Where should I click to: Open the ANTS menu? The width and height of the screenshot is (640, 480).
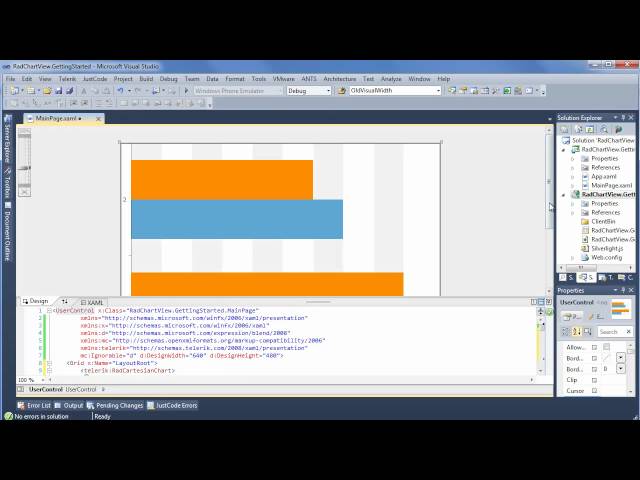309,79
